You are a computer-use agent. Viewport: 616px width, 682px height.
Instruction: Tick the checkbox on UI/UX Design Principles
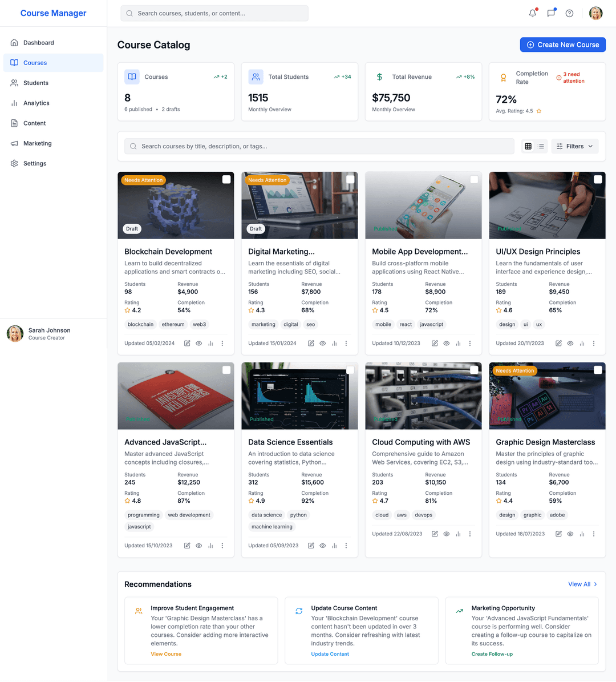coord(598,180)
